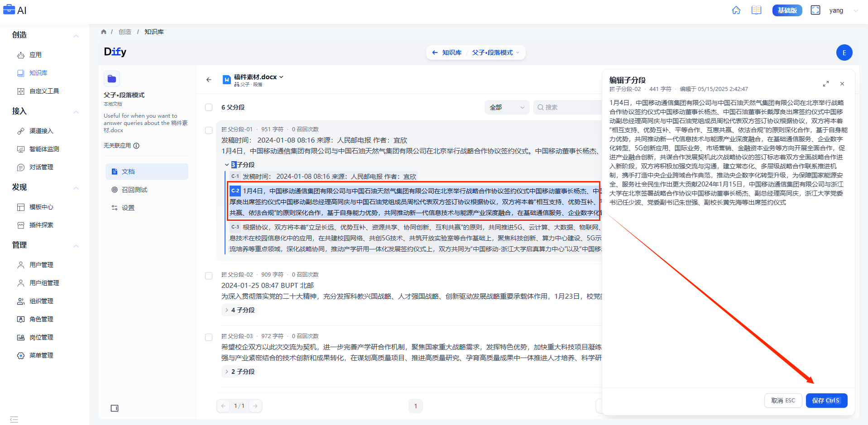868x425 pixels.
Task: Click the 角色管理 sidebar icon
Action: point(21,319)
